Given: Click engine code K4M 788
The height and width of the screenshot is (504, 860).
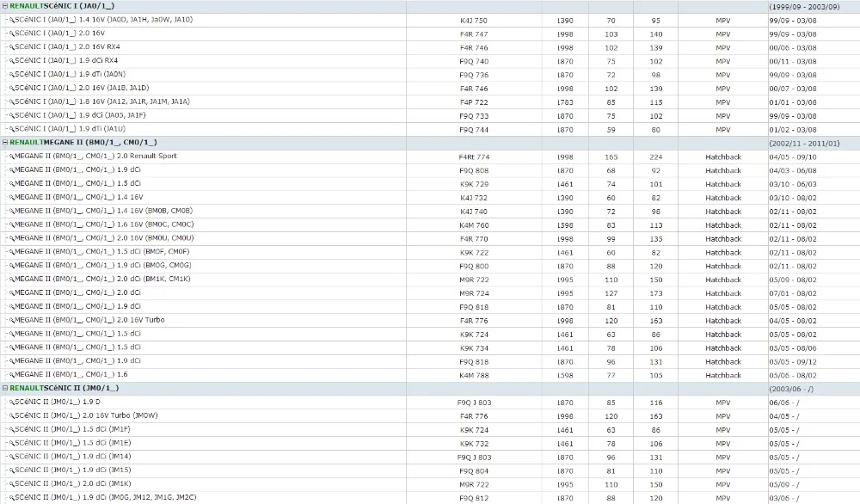Looking at the screenshot, I should pos(474,376).
